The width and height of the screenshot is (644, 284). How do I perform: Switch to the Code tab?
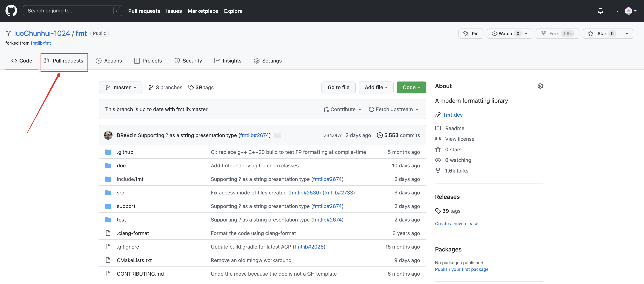(22, 61)
